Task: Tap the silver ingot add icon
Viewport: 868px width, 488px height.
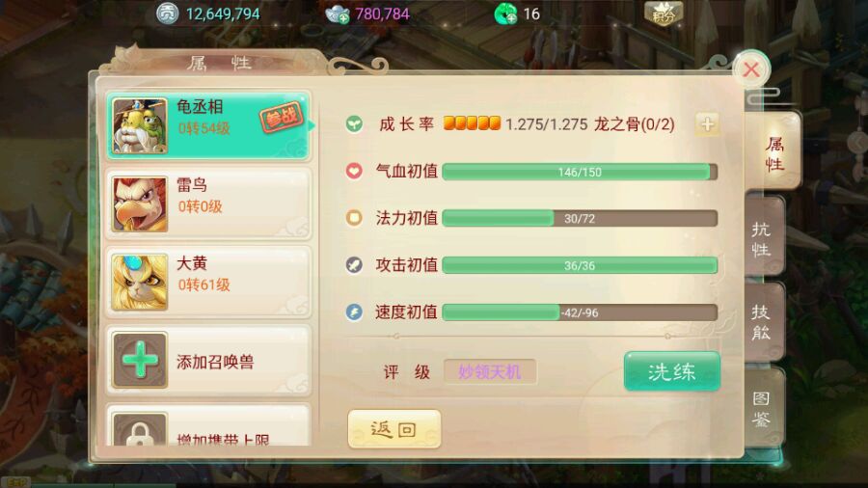Action: (x=338, y=14)
